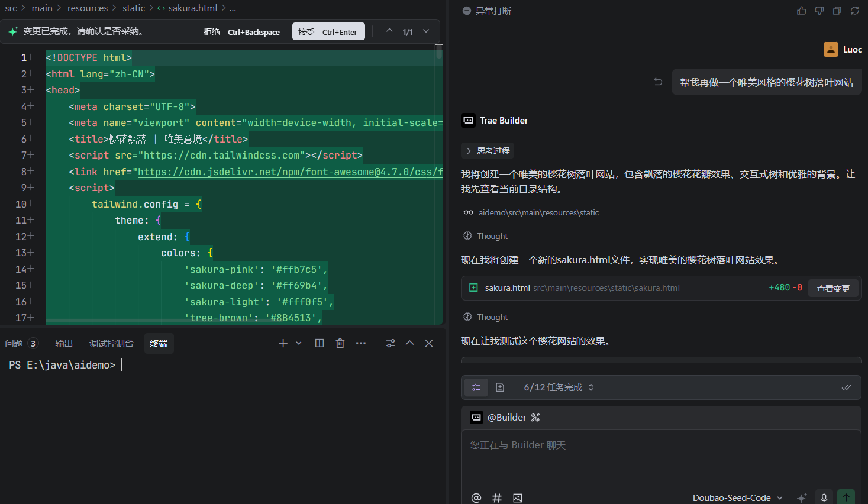
Task: Click the microphone voice input button
Action: click(x=824, y=497)
